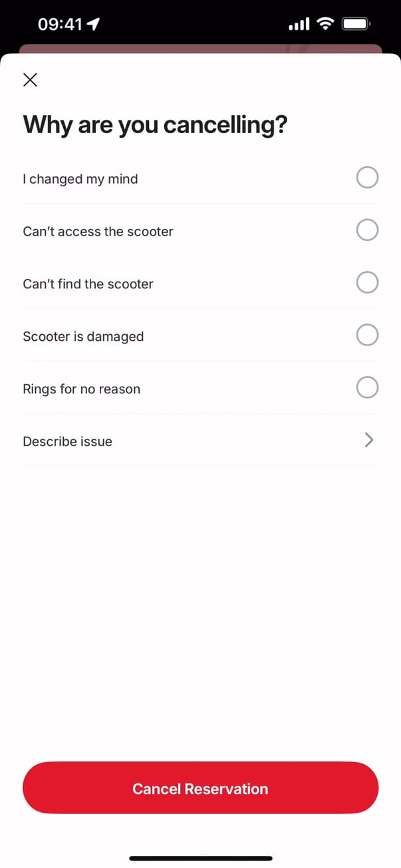Tap the battery icon in the status bar

coord(356,25)
